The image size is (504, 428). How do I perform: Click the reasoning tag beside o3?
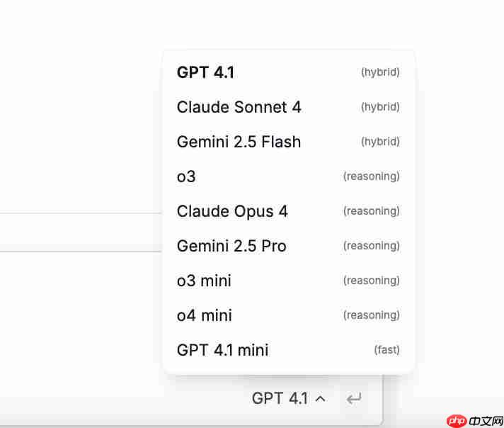coord(371,176)
